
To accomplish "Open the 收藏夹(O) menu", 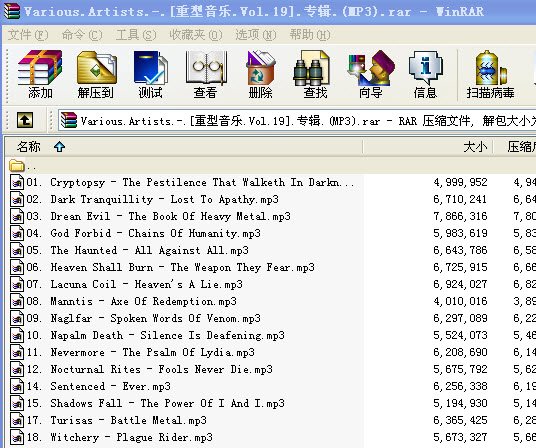I will (196, 35).
